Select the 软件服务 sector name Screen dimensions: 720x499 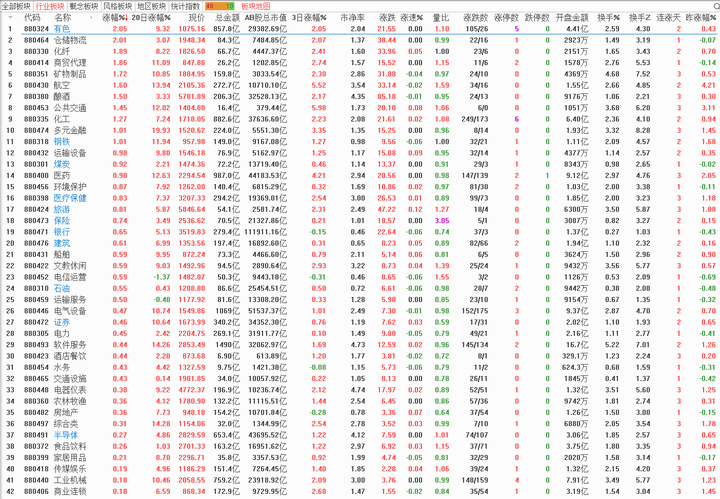70,345
